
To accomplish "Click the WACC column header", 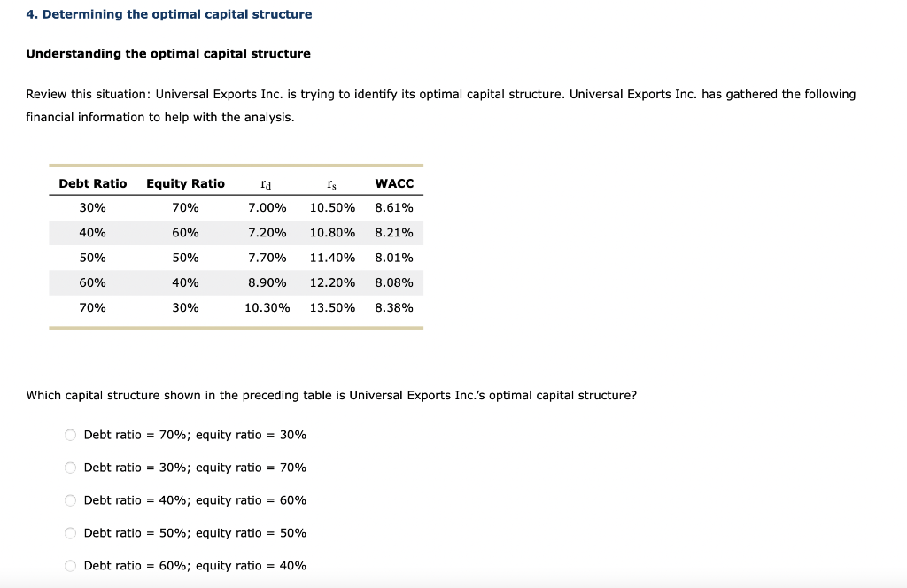I will pyautogui.click(x=394, y=183).
